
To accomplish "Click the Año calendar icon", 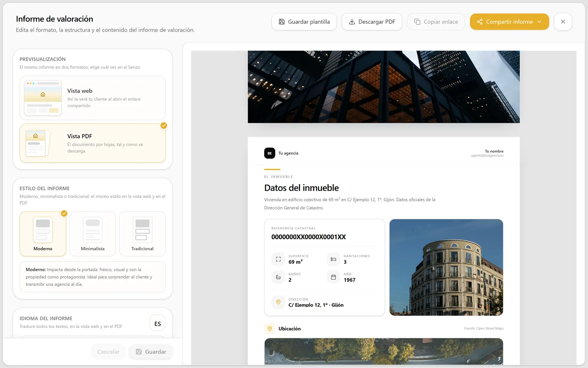I will click(333, 277).
